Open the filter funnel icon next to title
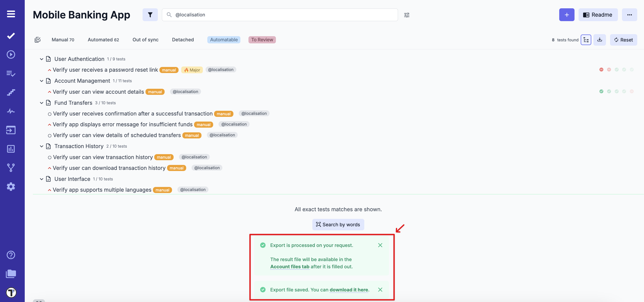The image size is (644, 302). (150, 15)
